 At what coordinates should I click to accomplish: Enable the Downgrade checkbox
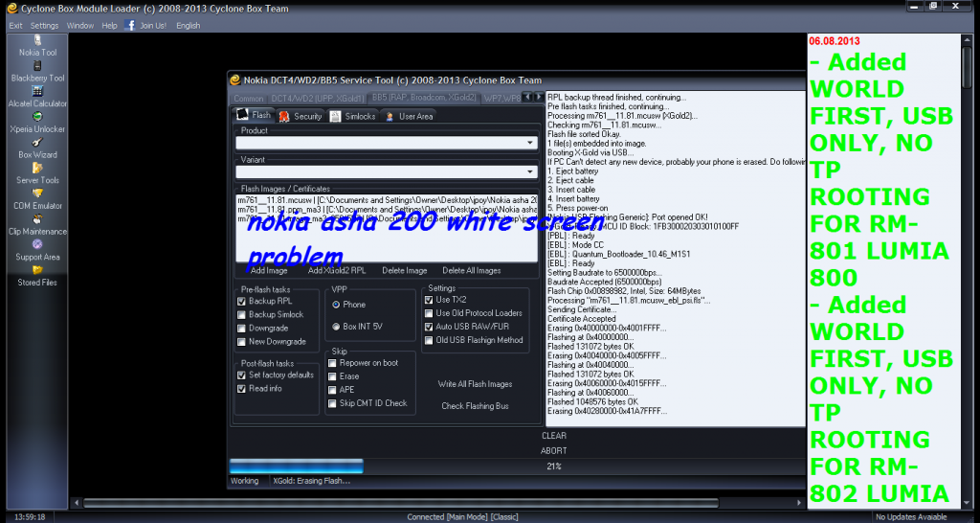pos(242,328)
